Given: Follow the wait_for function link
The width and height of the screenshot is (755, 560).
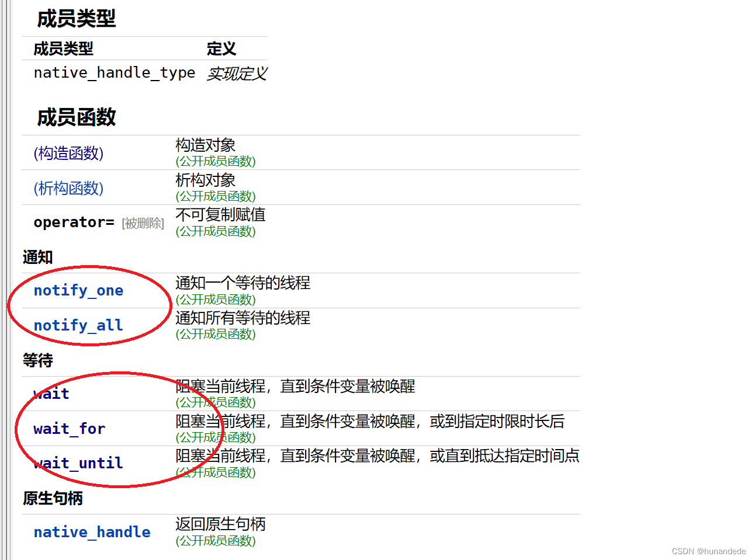Looking at the screenshot, I should (70, 429).
